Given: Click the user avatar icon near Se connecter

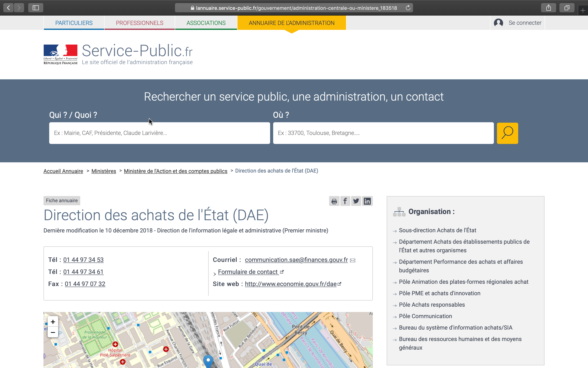Looking at the screenshot, I should click(x=498, y=23).
